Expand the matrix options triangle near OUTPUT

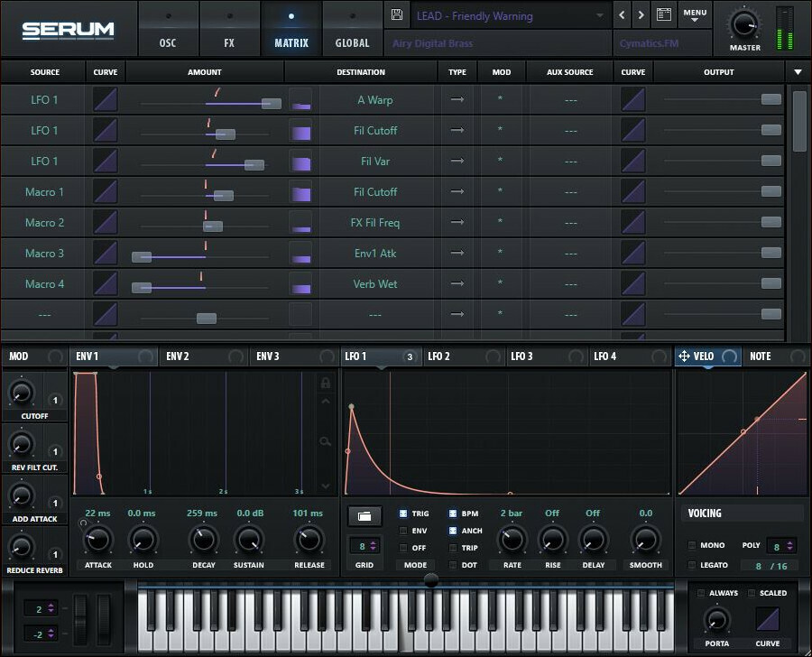click(x=798, y=72)
